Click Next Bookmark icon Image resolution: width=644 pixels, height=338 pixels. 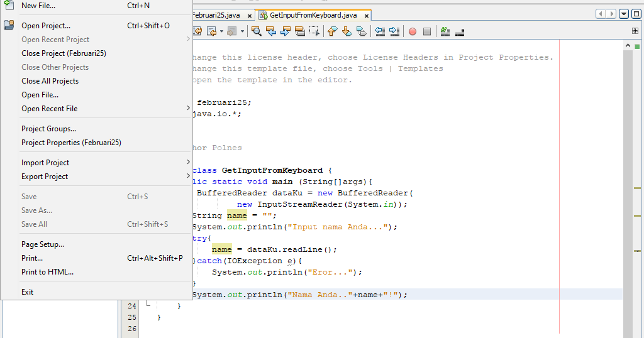(x=347, y=31)
